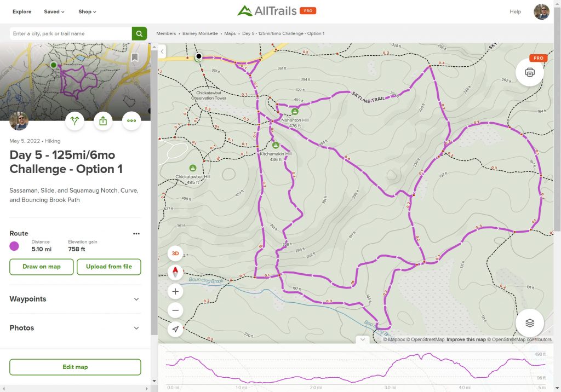Open the three-dot more options button
Viewport: 561px width, 392px height.
tap(131, 121)
